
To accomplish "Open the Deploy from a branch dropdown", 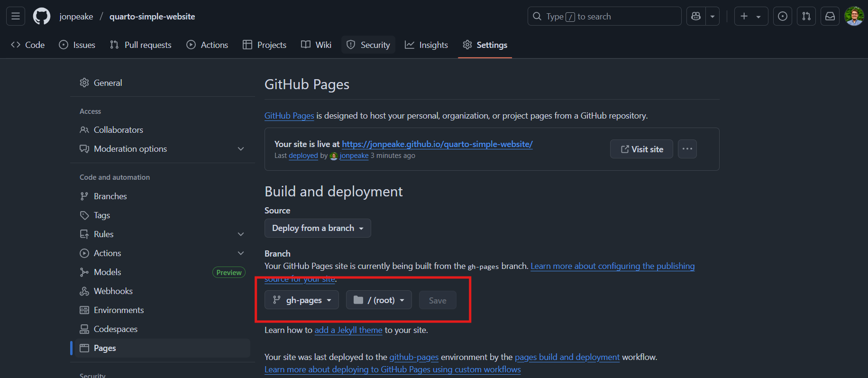I will coord(318,228).
